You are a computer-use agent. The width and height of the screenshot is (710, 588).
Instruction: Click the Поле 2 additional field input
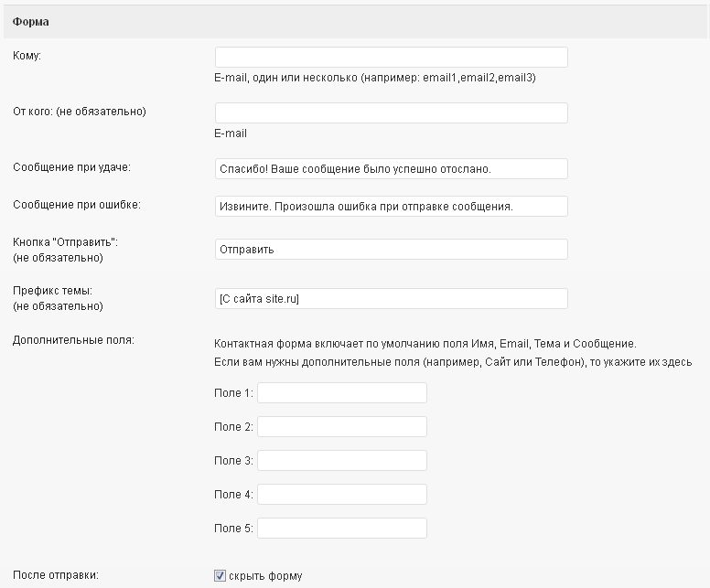tap(342, 427)
